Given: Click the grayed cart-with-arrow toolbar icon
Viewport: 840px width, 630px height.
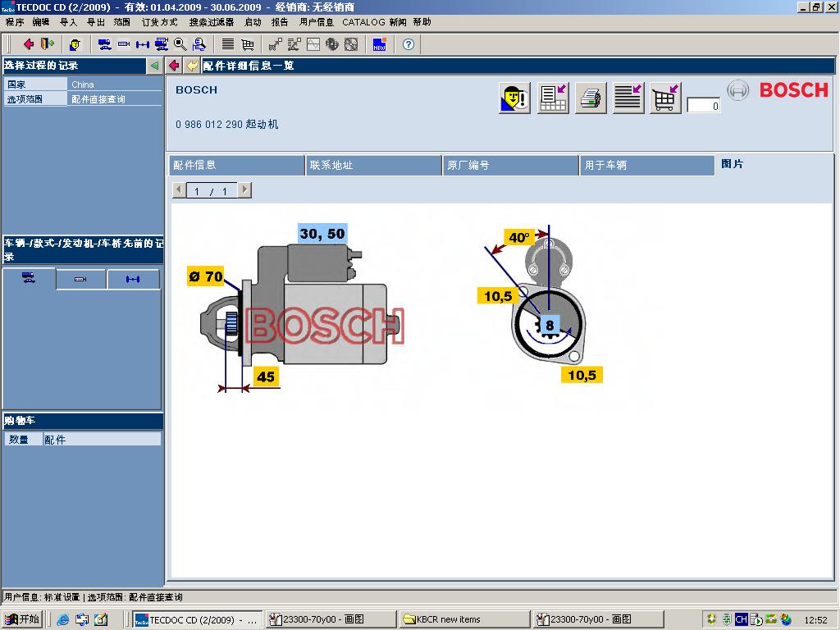Looking at the screenshot, I should (x=276, y=44).
